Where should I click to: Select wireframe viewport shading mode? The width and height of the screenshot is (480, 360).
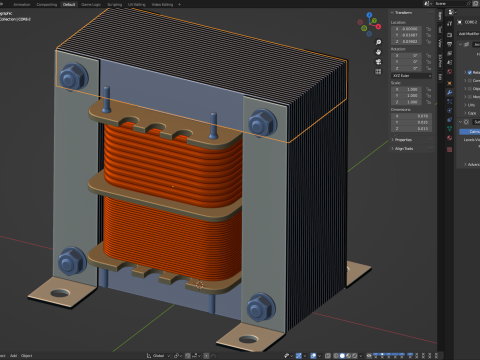tap(336, 356)
